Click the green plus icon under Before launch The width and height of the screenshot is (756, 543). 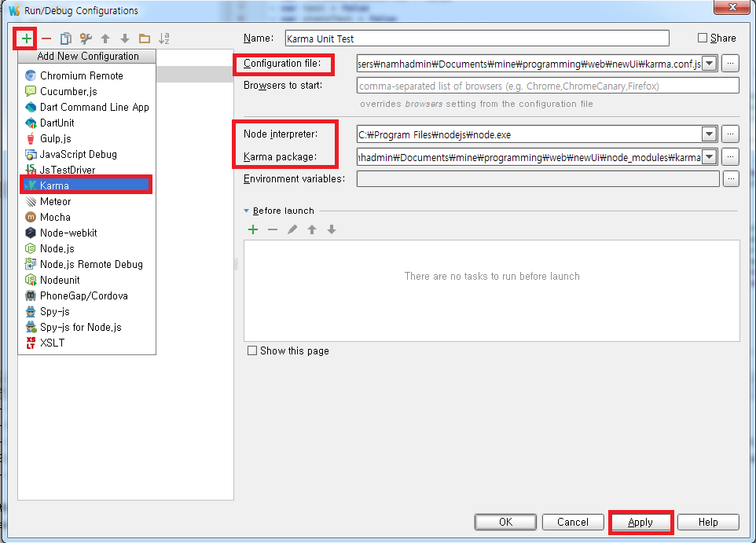(252, 229)
